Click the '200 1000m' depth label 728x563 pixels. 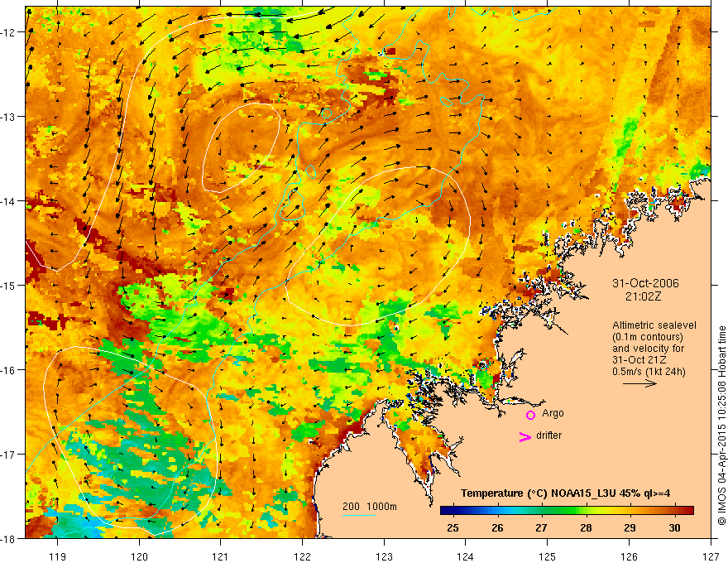[370, 507]
